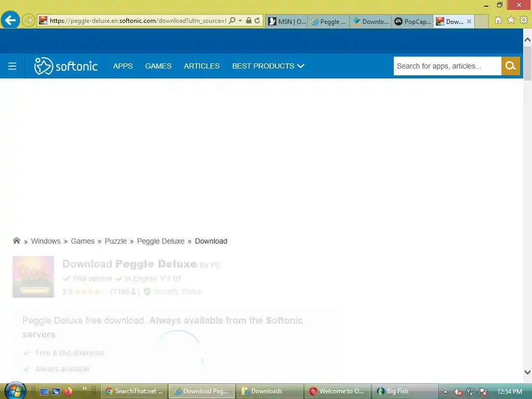This screenshot has width=532, height=399.
Task: Switch to SearchThat.net Chrome taskbar window
Action: tap(135, 391)
